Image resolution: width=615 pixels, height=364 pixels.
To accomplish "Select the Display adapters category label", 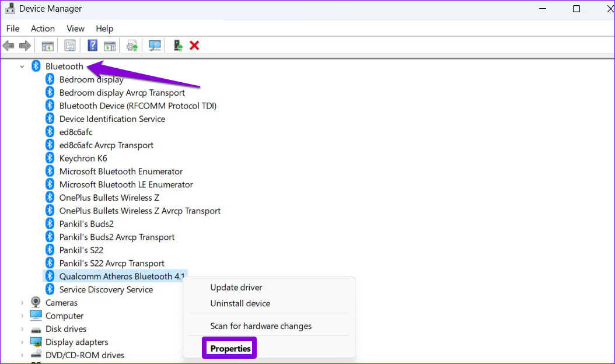I will pos(77,342).
